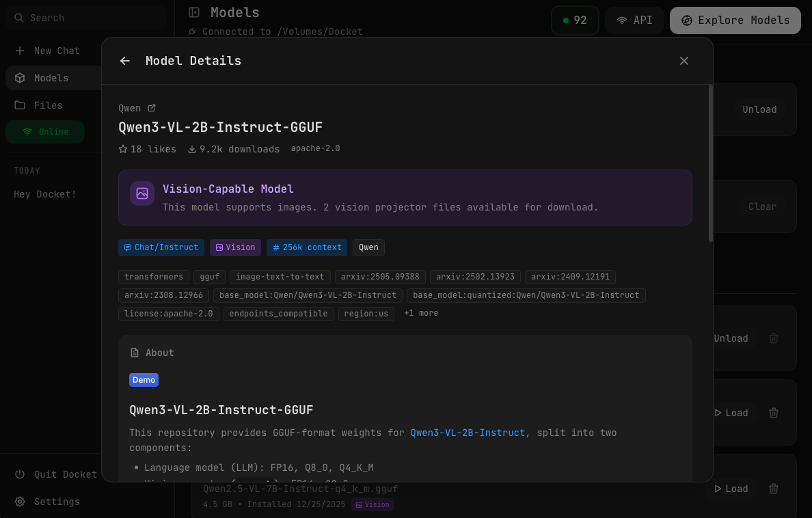Image resolution: width=812 pixels, height=518 pixels.
Task: Click the dialog vertical scrollbar
Action: (711, 164)
